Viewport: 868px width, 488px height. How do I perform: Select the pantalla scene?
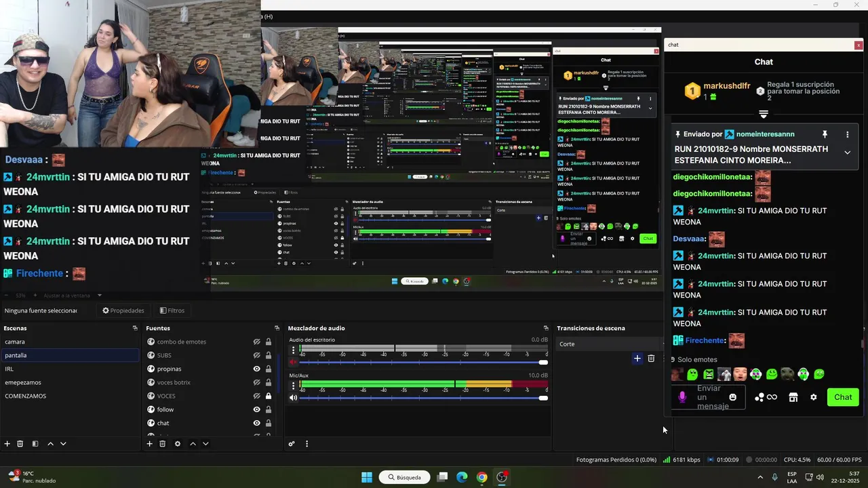pos(71,355)
